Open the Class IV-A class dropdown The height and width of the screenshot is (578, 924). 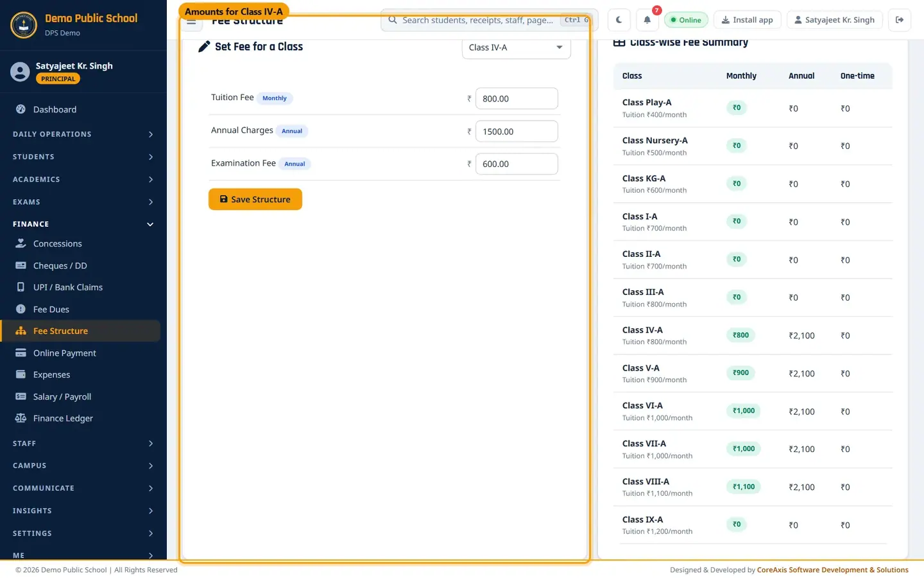(x=516, y=48)
